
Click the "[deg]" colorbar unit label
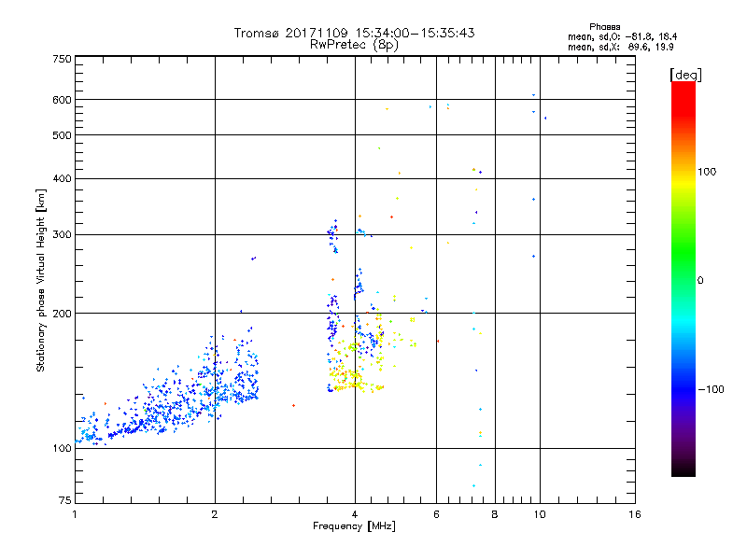click(685, 75)
